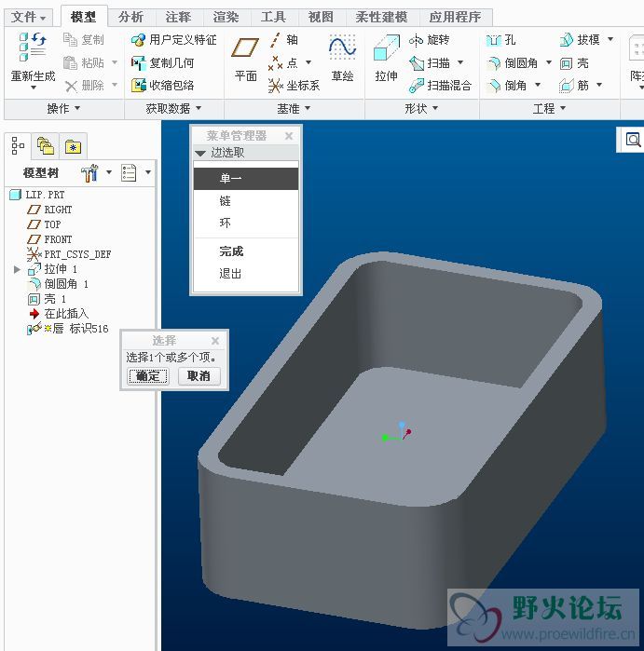Click the zoom refit icon in viewport
This screenshot has height=651, width=644.
633,140
